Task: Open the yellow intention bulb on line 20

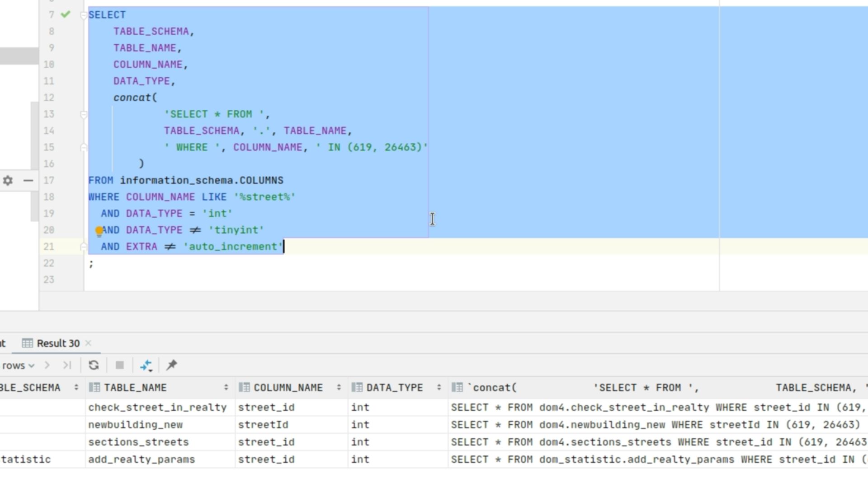Action: pyautogui.click(x=99, y=231)
